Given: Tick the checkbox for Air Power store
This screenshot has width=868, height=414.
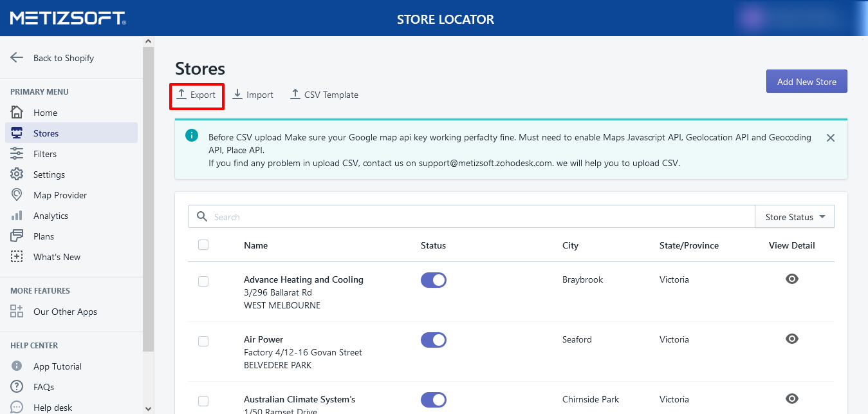Looking at the screenshot, I should click(x=203, y=341).
